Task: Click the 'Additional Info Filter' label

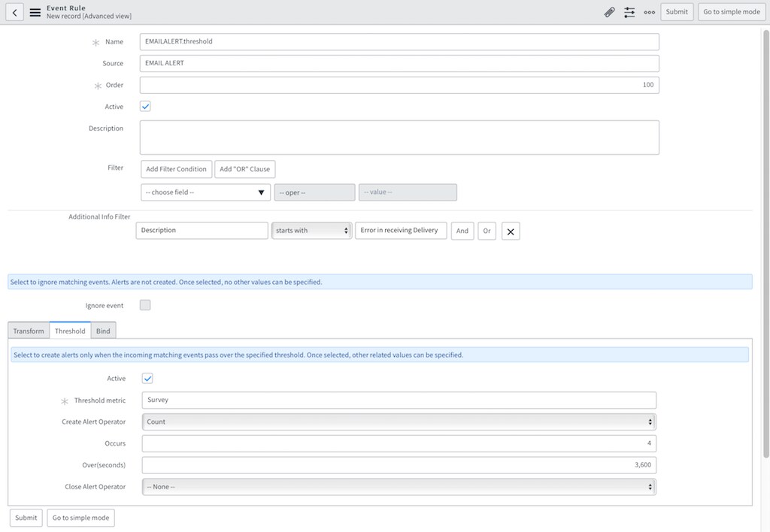Action: [x=99, y=216]
